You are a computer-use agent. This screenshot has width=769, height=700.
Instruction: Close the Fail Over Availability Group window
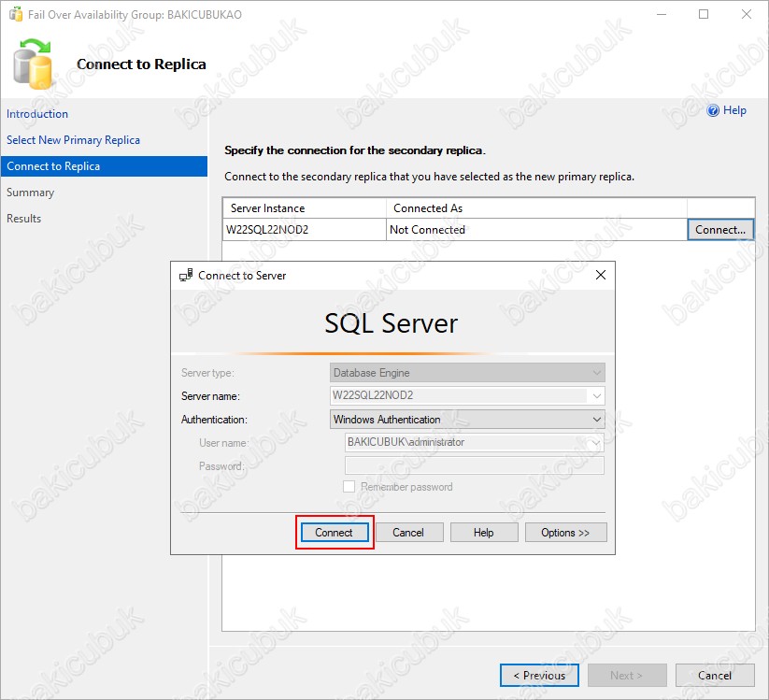coord(746,14)
